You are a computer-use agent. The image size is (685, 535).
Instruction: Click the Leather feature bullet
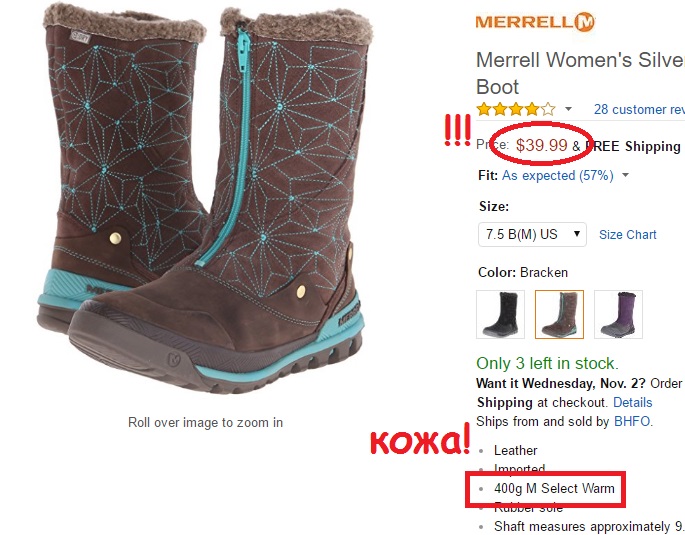515,450
